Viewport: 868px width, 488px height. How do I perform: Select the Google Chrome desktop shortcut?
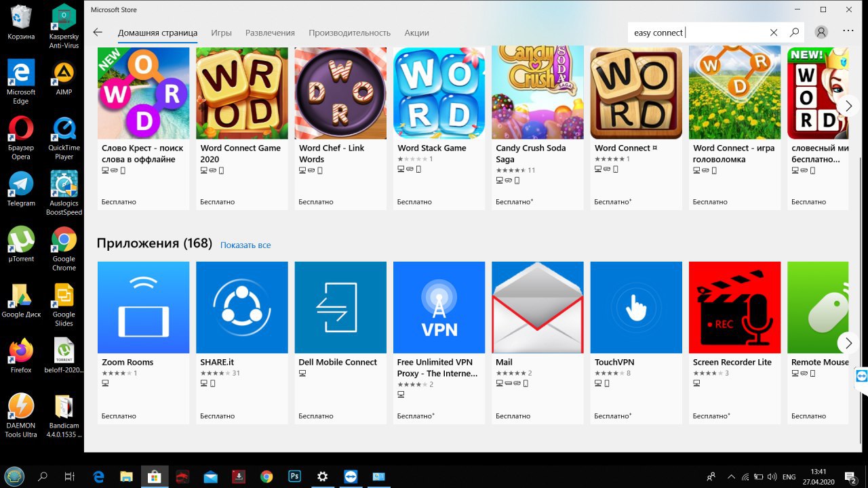64,249
